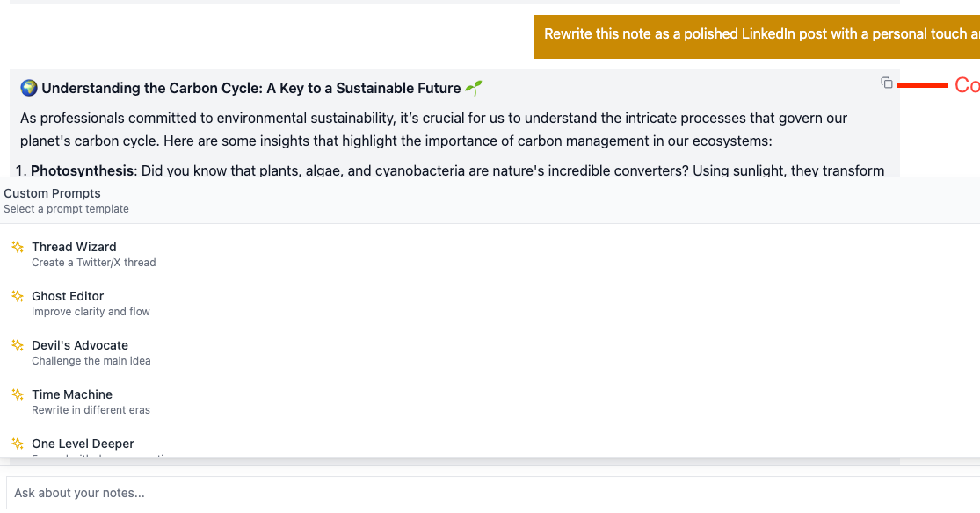Click the Photosynthesis list item text
The height and width of the screenshot is (513, 980).
[450, 170]
